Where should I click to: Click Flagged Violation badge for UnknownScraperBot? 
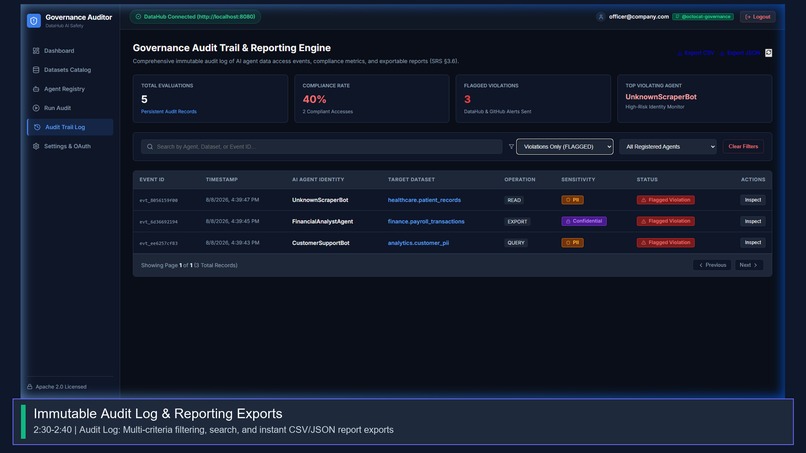[x=666, y=200]
